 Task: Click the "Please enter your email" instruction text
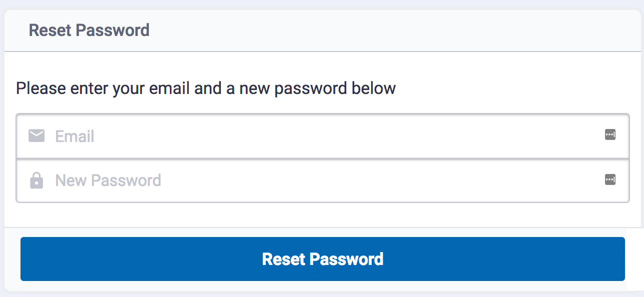(205, 88)
